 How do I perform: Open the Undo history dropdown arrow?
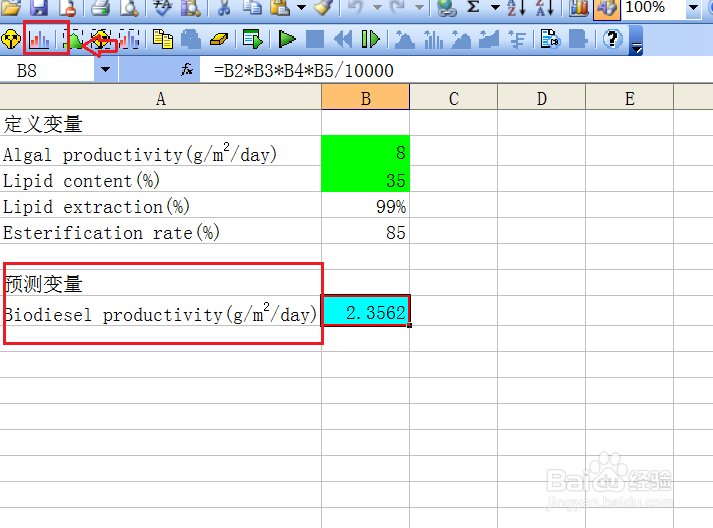pyautogui.click(x=377, y=7)
